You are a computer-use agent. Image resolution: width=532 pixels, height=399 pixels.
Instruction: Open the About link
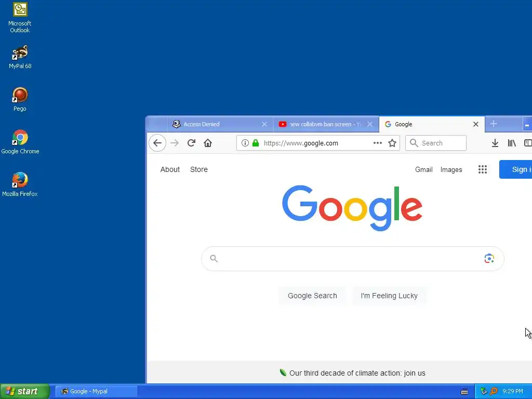pyautogui.click(x=170, y=169)
